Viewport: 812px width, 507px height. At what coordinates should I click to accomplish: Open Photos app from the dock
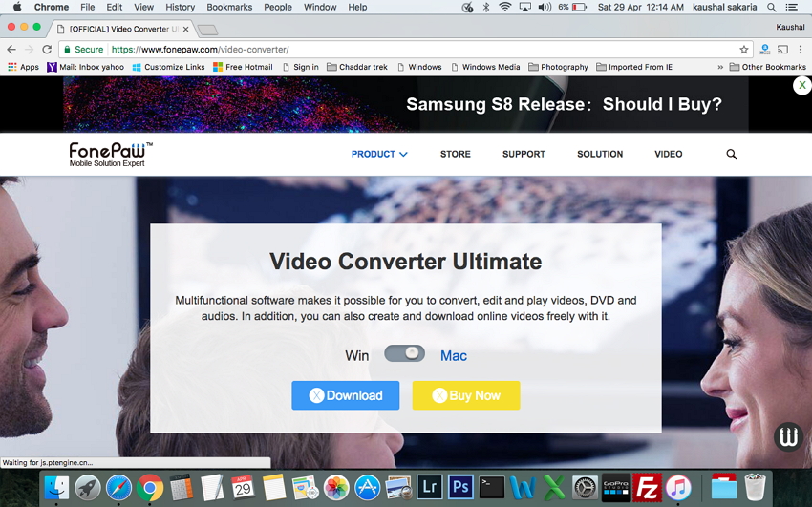336,488
